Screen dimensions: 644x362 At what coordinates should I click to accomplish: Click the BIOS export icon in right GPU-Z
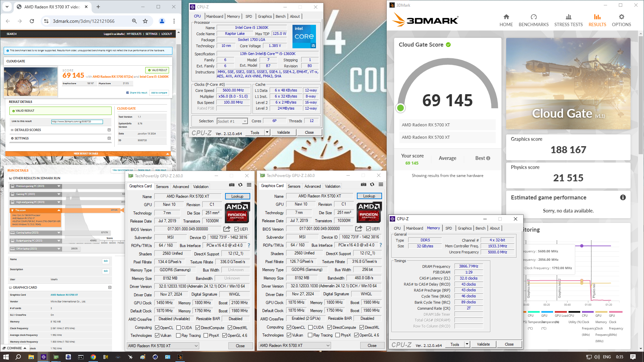359,229
